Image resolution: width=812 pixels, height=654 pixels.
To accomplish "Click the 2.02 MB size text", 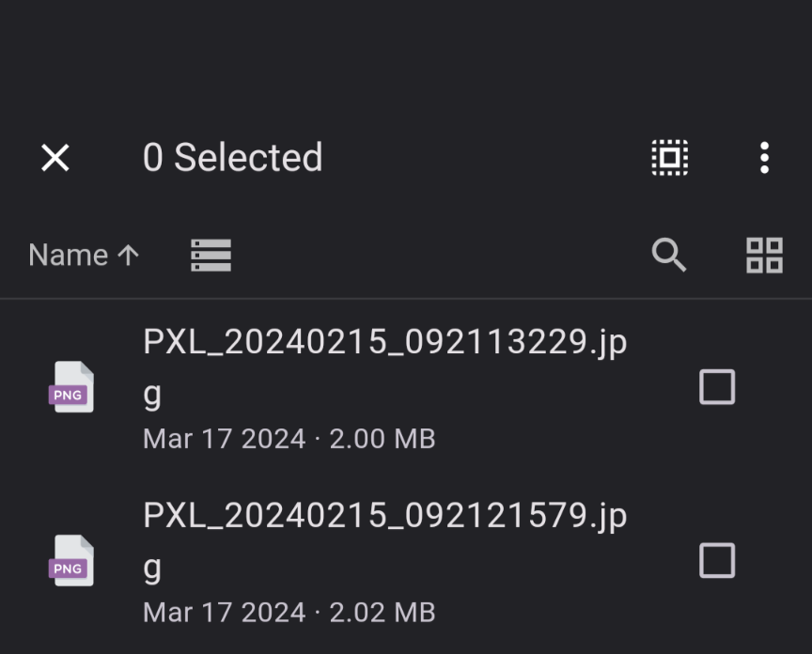I will pos(383,613).
